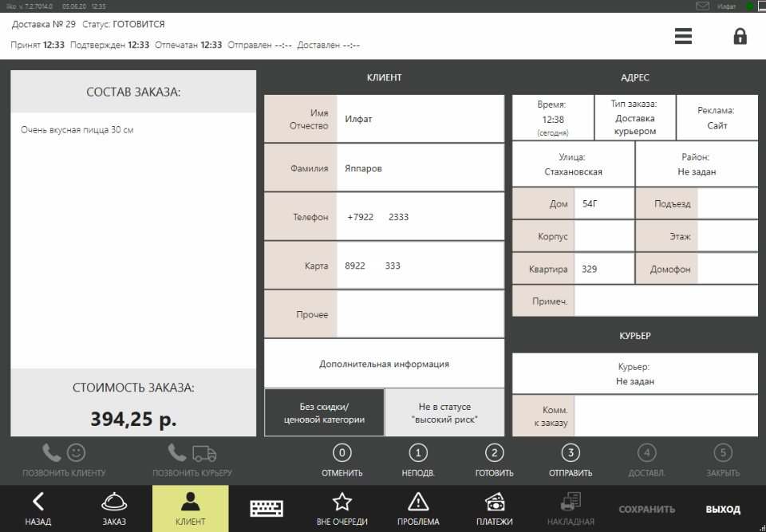Set step 1 Неподв. status

click(418, 460)
